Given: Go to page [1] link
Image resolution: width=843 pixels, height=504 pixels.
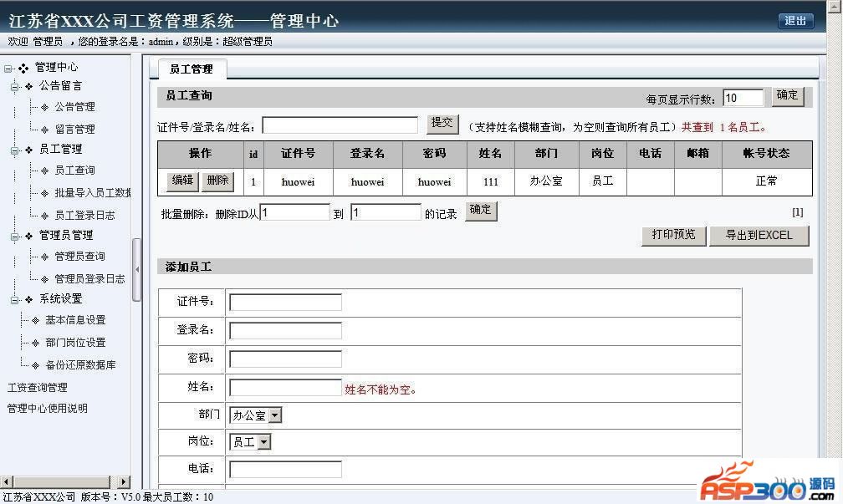Looking at the screenshot, I should point(798,212).
